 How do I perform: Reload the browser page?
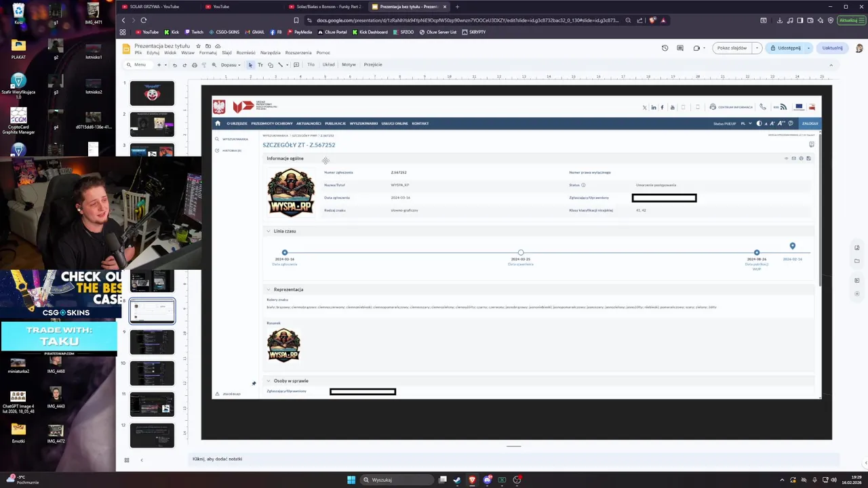[x=144, y=20]
